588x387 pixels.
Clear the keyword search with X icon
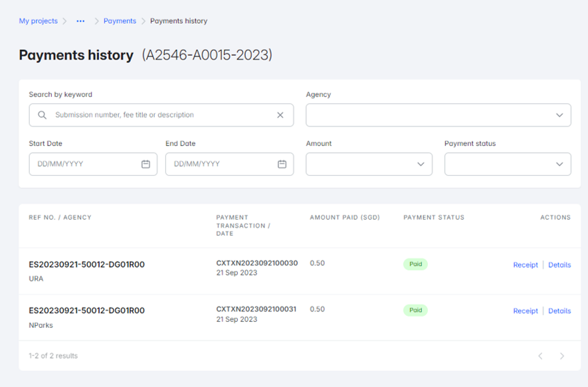tap(280, 115)
